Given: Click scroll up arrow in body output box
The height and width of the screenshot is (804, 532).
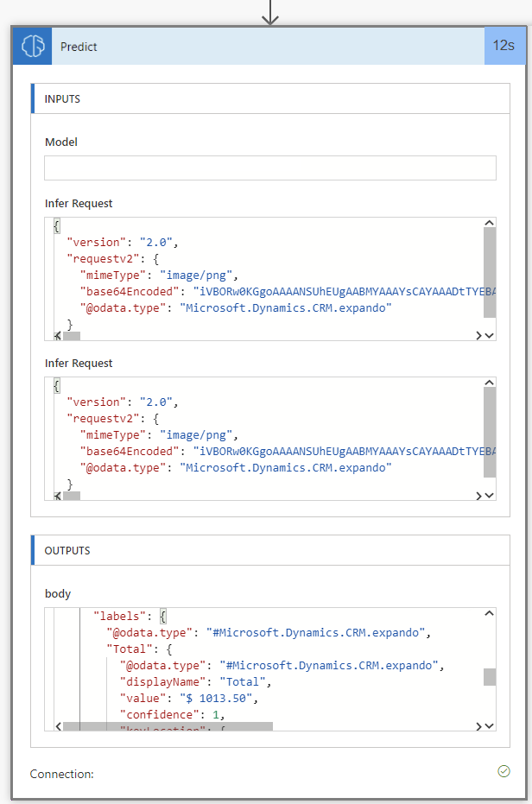Looking at the screenshot, I should pos(490,613).
